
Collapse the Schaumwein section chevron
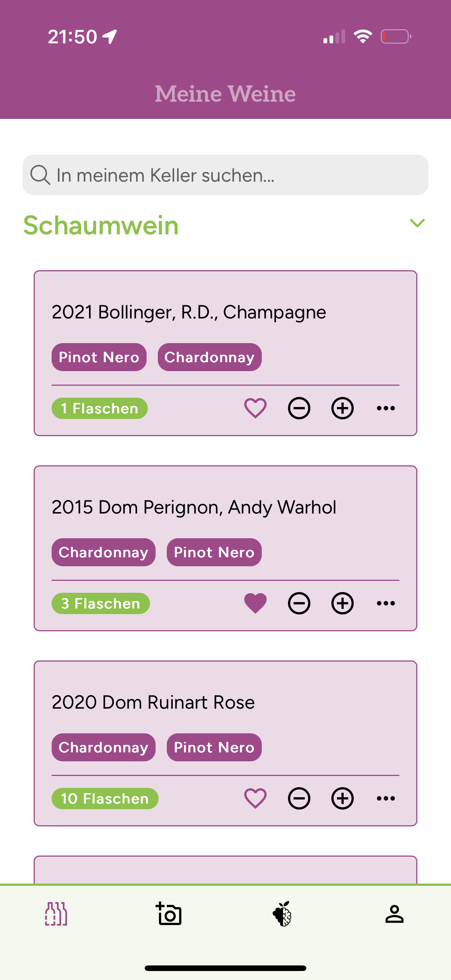(x=417, y=223)
